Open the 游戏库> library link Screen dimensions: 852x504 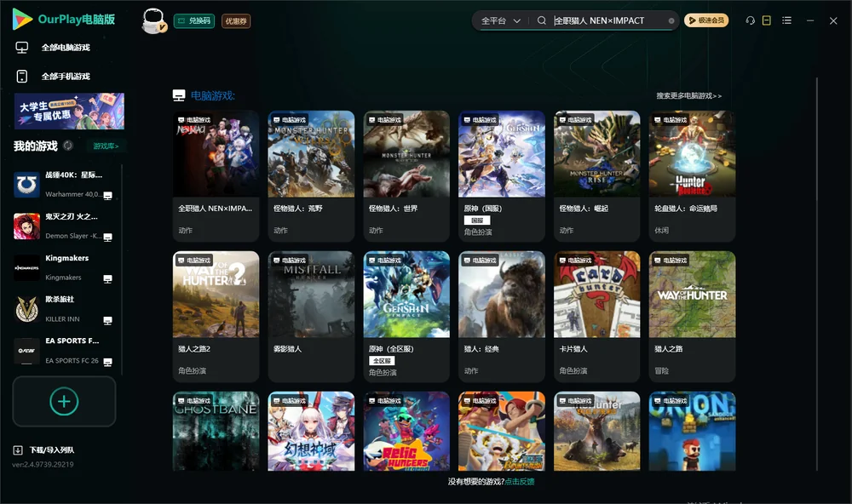[106, 146]
